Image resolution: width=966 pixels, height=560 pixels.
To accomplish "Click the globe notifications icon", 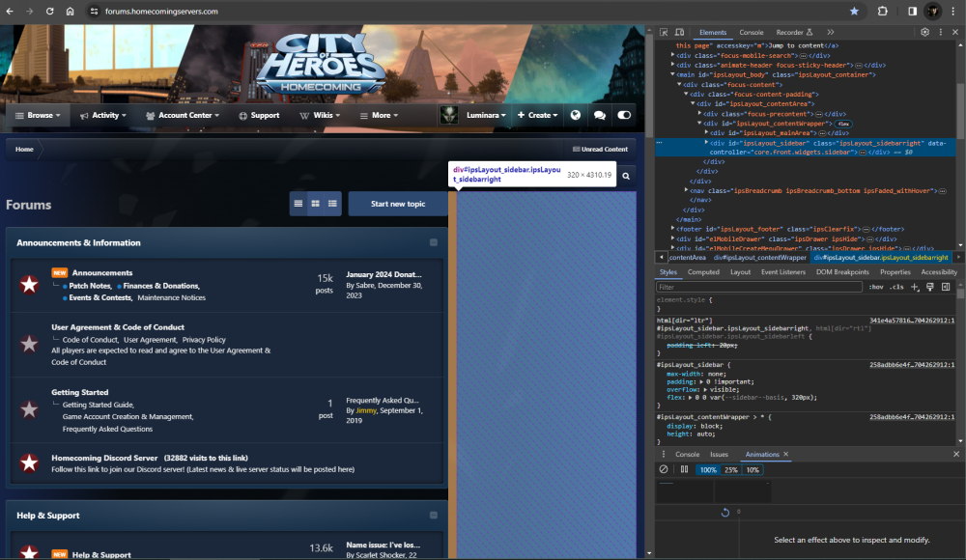I will [x=576, y=115].
